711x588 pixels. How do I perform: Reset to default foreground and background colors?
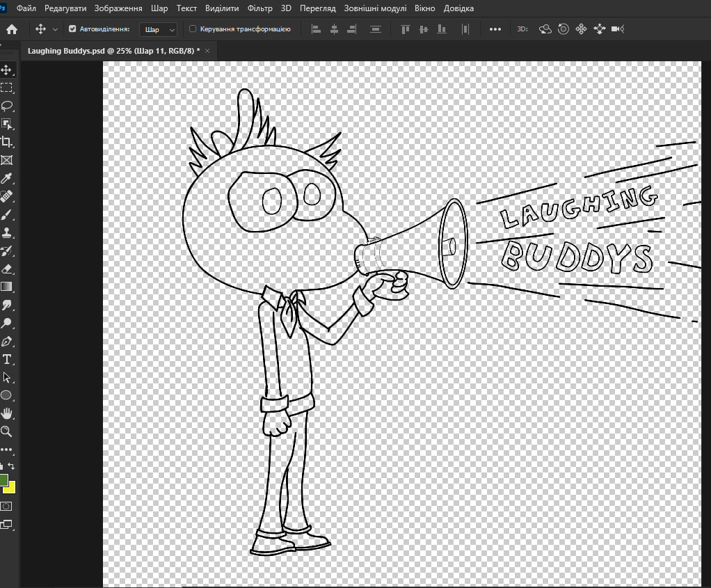coord(2,466)
